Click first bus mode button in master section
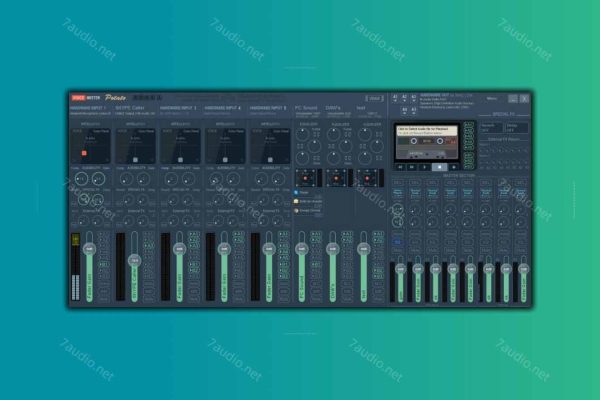Screen dimensions: 600x400 398,192
